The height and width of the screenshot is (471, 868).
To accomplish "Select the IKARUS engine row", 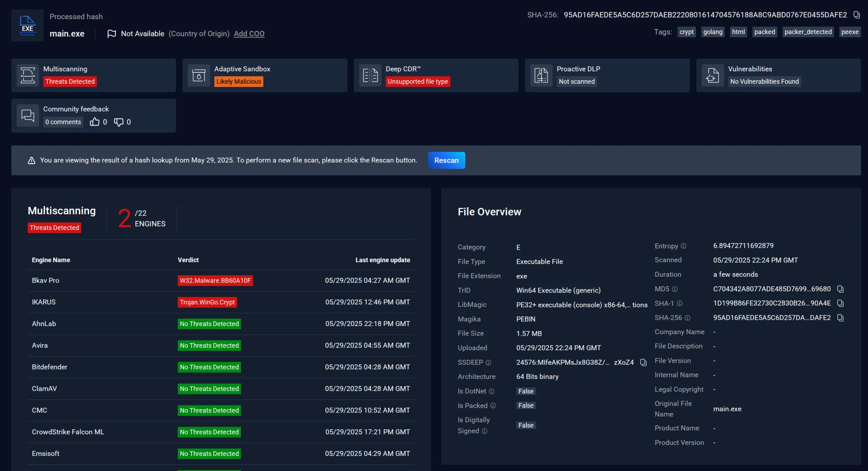I will pyautogui.click(x=221, y=302).
